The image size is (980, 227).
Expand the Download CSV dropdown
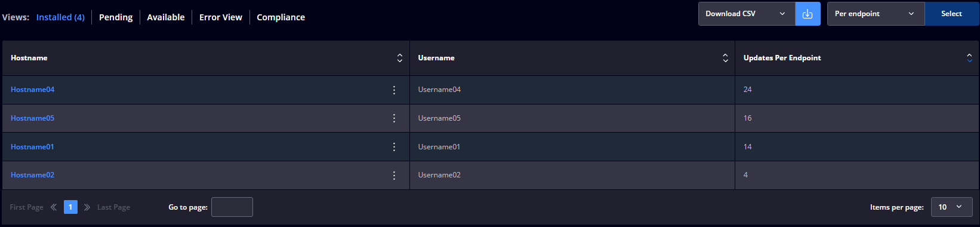747,14
